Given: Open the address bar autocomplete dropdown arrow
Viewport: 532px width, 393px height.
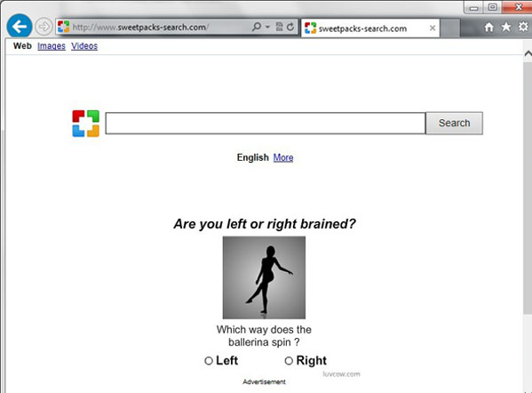Looking at the screenshot, I should click(267, 27).
